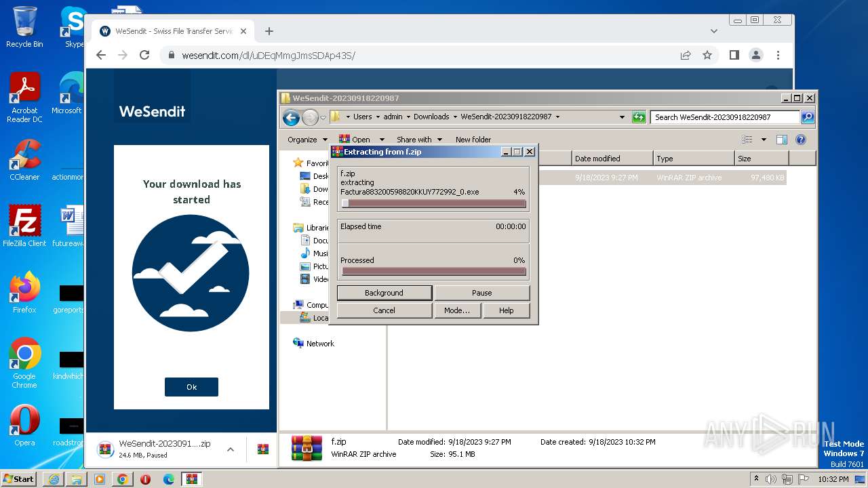Open Help in extraction dialog
The height and width of the screenshot is (488, 868).
click(507, 310)
